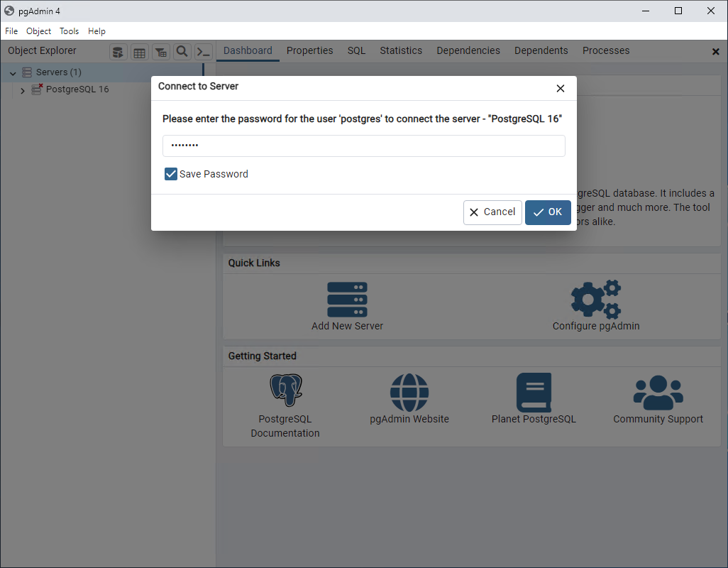Click the pgAdmin 4 title bar logo
Screen dimensions: 728x568
click(9, 11)
